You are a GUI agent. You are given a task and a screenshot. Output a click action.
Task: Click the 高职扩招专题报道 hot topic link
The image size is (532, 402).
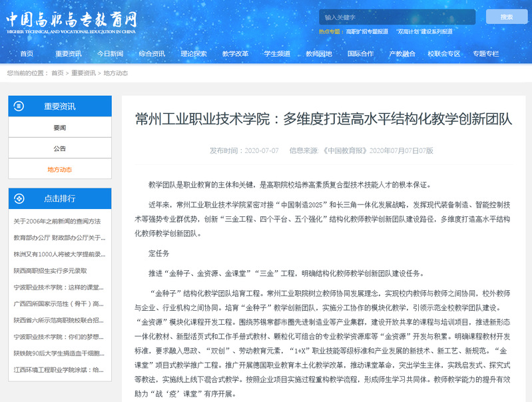(367, 31)
